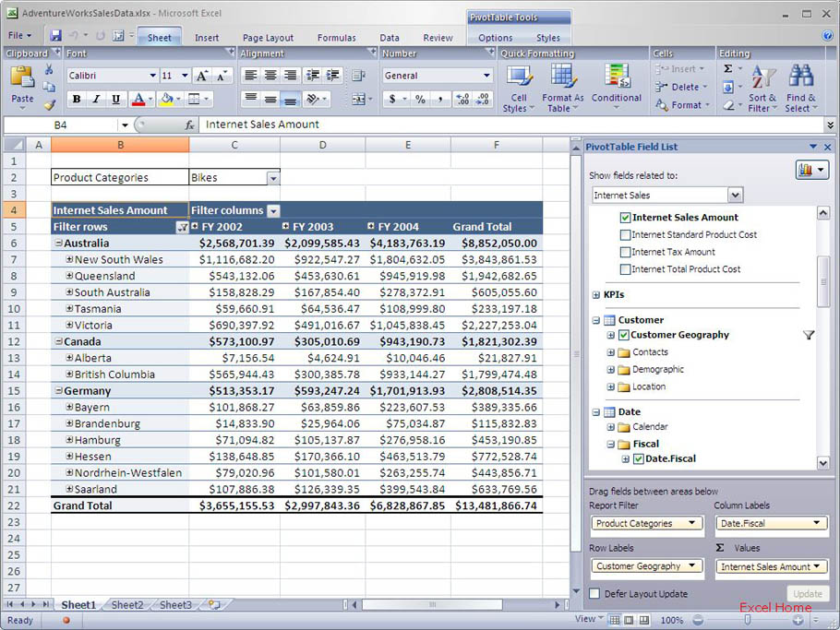
Task: Open the font name Calibri dropdown
Action: coord(152,76)
